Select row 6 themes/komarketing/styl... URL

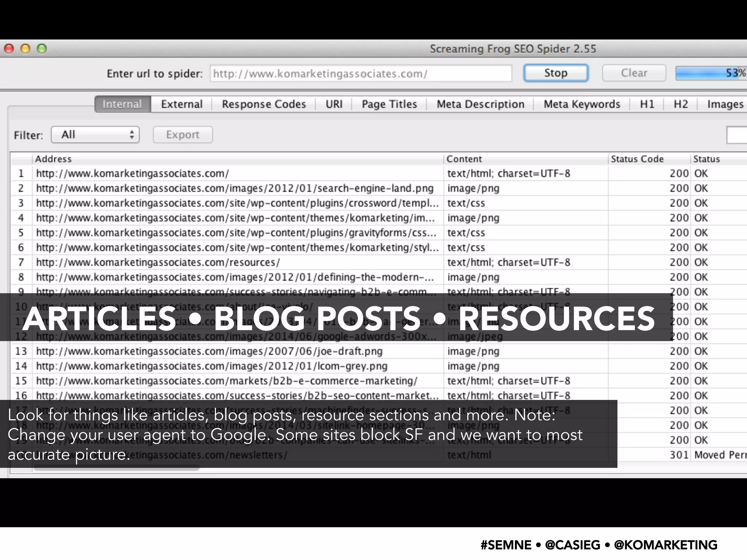237,248
